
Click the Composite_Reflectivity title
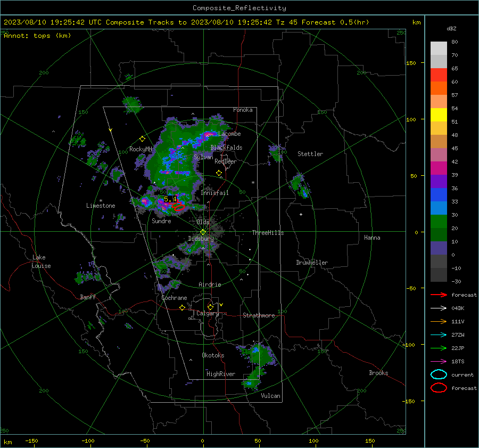click(x=240, y=8)
